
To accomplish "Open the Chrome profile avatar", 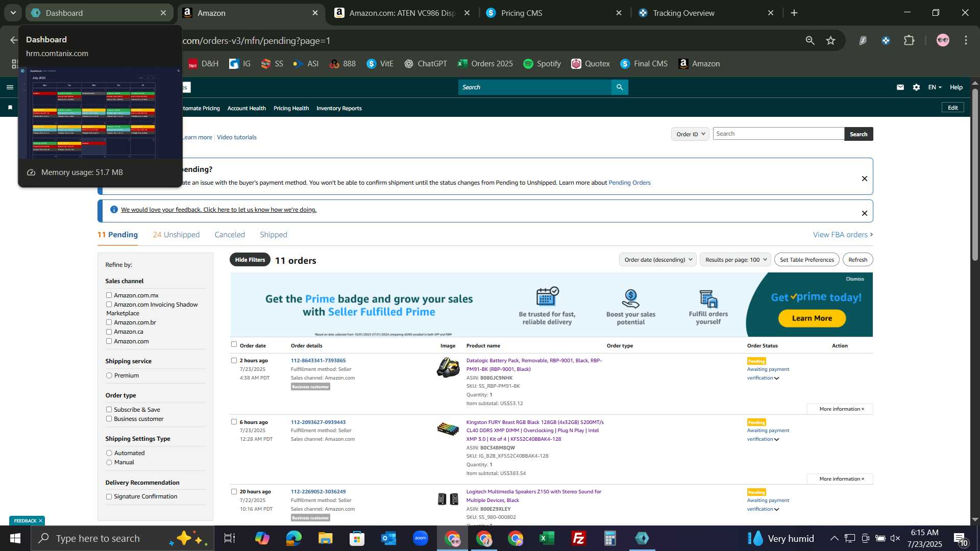I will [943, 40].
